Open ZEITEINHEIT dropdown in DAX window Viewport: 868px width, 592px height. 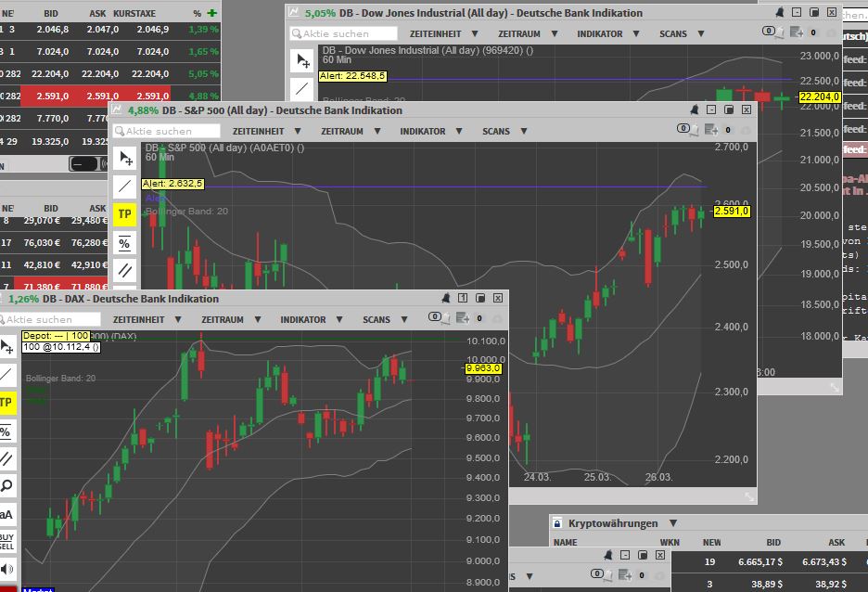click(147, 319)
